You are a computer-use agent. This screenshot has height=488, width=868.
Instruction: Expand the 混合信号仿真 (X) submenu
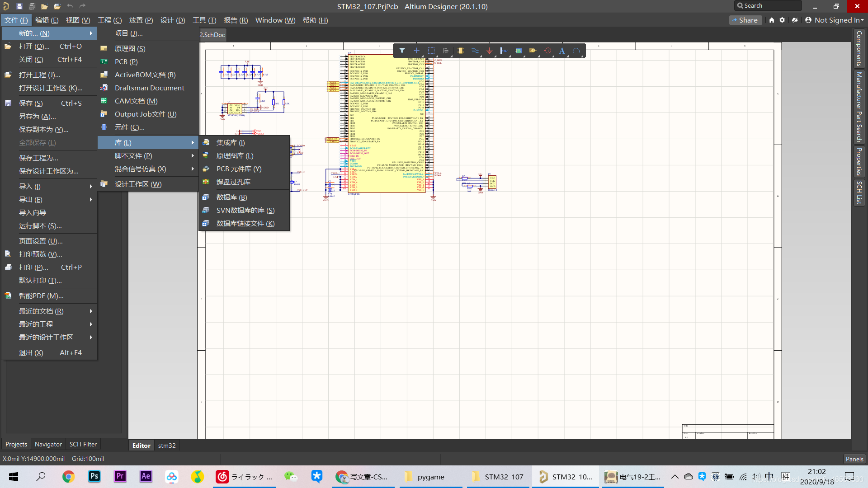pos(149,169)
